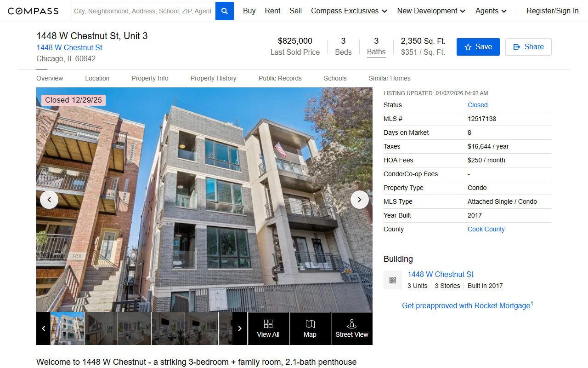This screenshot has height=368, width=588.
Task: Click the Share button
Action: [528, 47]
